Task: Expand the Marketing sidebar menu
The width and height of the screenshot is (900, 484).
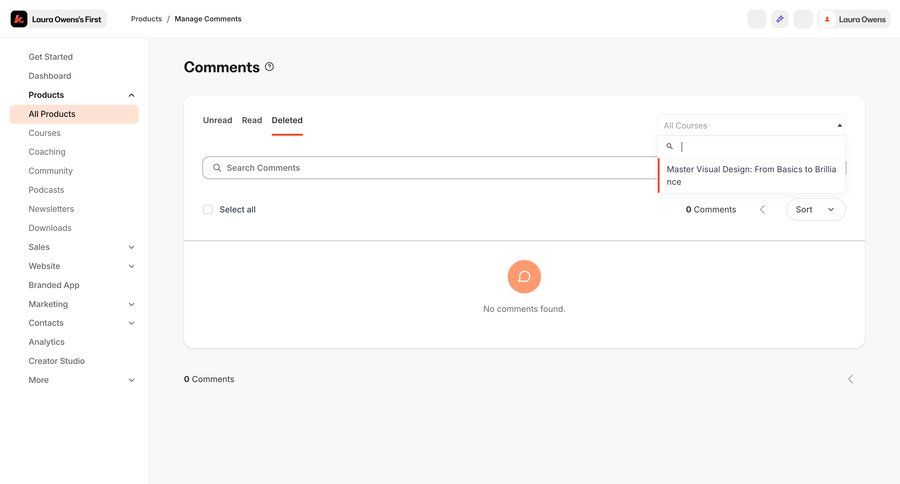Action: click(131, 304)
